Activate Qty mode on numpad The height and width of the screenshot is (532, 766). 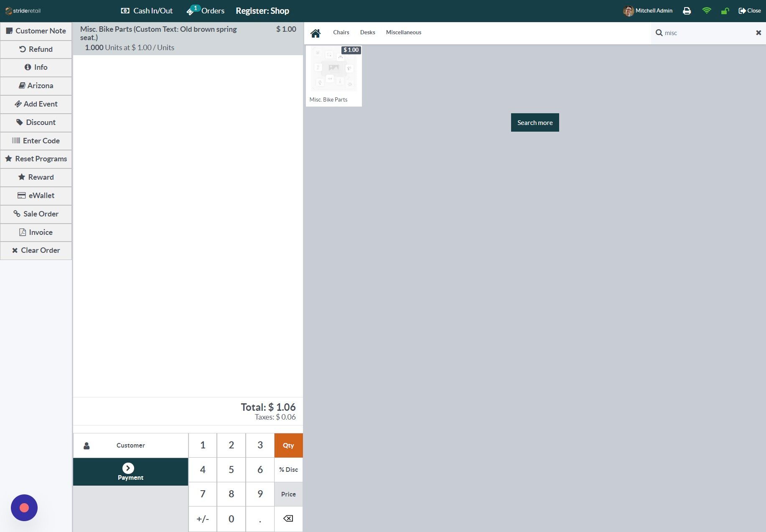tap(288, 445)
